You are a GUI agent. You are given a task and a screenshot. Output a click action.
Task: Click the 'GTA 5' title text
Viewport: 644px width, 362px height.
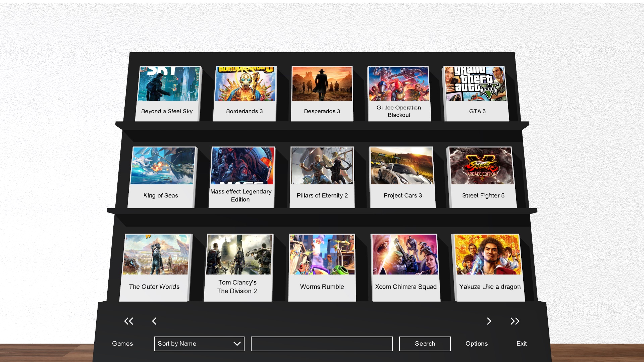pyautogui.click(x=477, y=111)
